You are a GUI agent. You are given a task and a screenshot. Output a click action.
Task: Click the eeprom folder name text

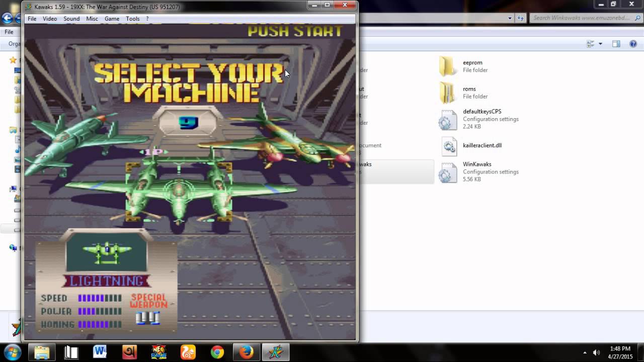[x=472, y=63]
